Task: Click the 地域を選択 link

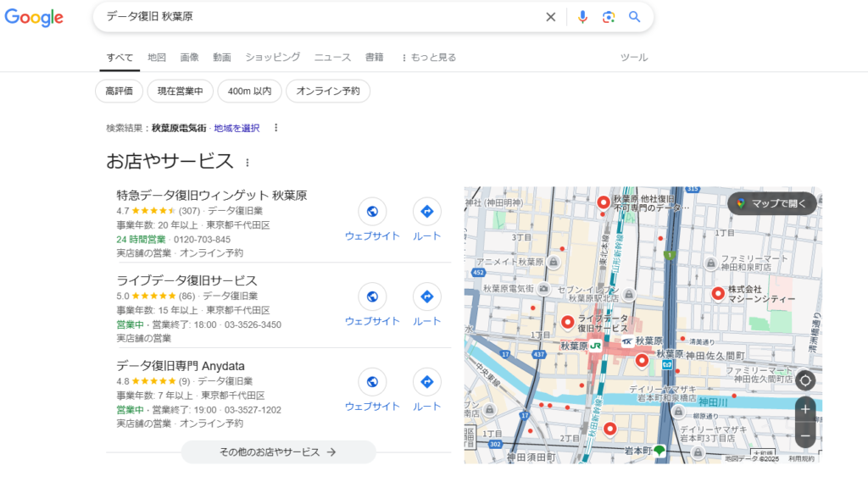Action: (x=236, y=128)
